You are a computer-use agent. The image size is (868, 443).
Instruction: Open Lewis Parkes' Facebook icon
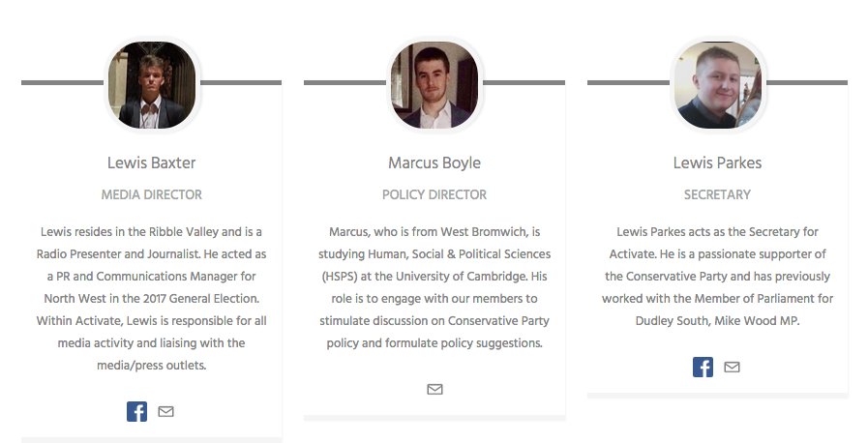coord(703,368)
